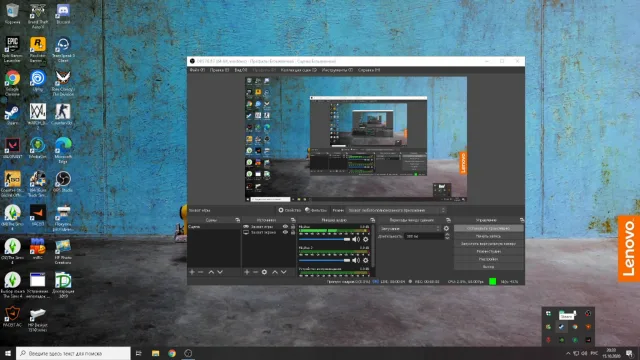Add a new source with plus icon
The image size is (640, 360).
[247, 272]
